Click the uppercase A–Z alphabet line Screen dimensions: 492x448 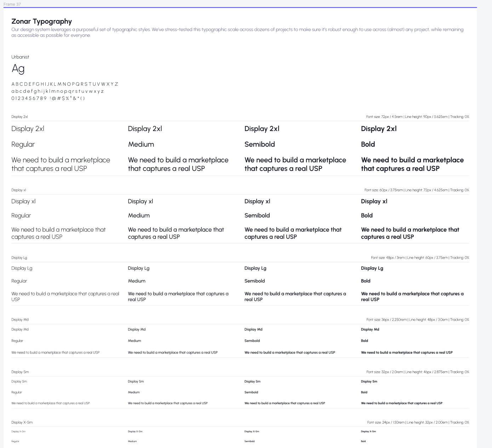64,84
